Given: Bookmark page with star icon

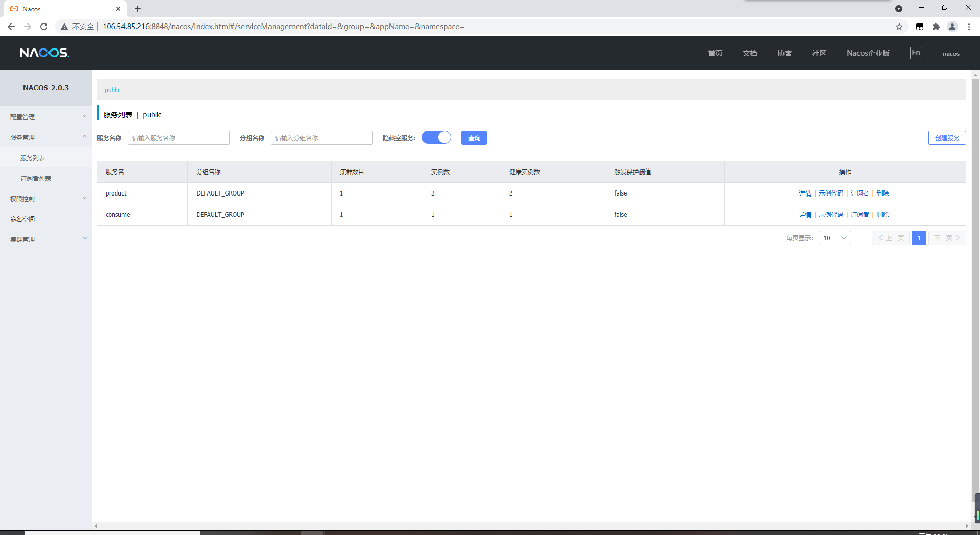Looking at the screenshot, I should [899, 27].
